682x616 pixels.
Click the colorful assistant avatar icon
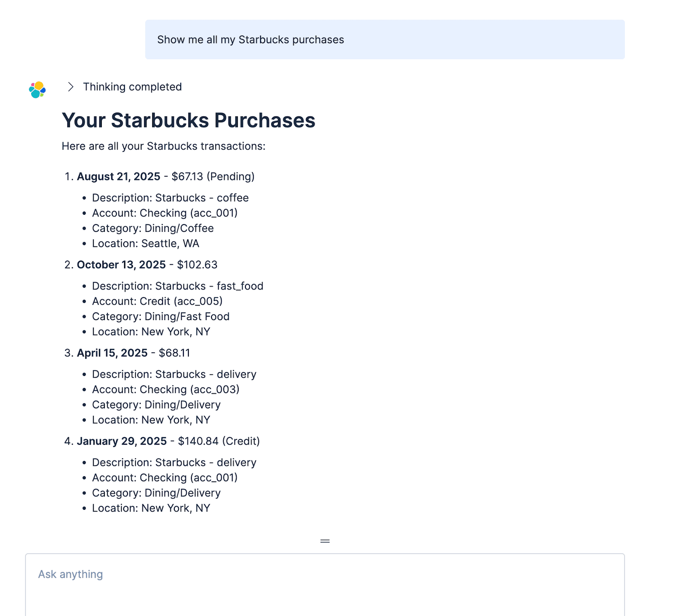coord(38,90)
